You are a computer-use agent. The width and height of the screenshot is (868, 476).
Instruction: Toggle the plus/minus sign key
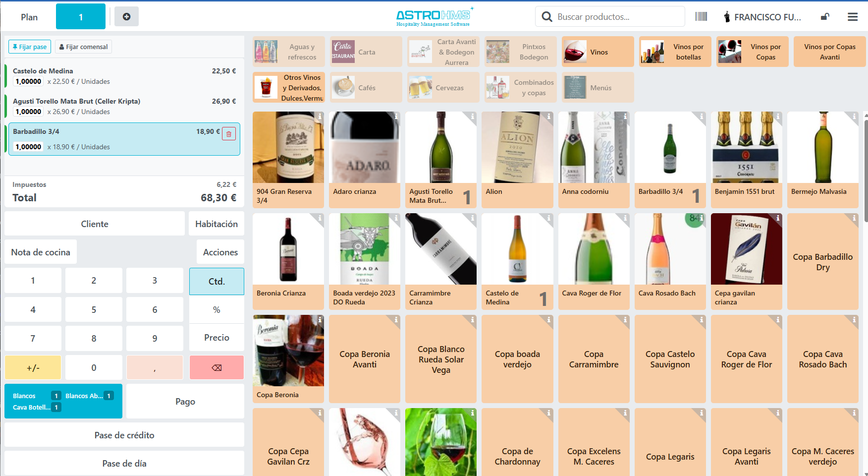coord(33,367)
